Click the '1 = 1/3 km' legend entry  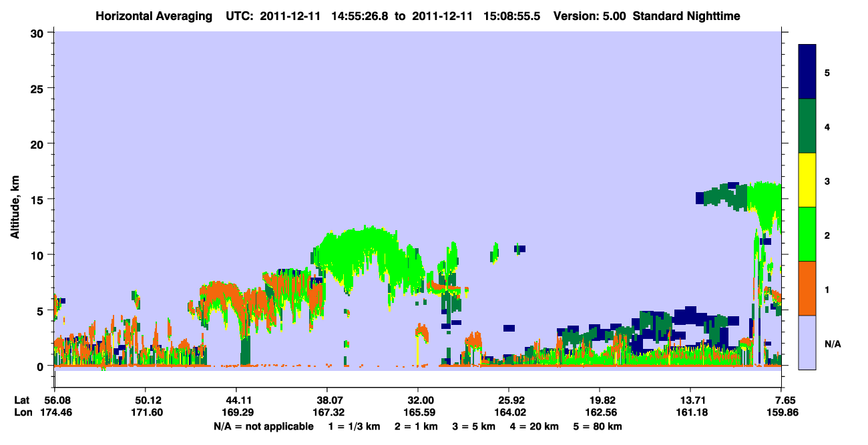coord(355,426)
